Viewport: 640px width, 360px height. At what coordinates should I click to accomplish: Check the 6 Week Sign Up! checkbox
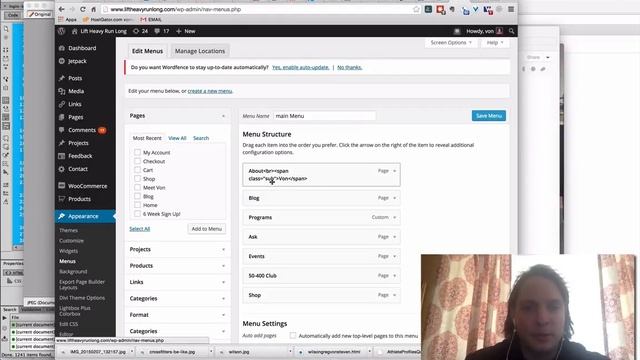coord(138,214)
